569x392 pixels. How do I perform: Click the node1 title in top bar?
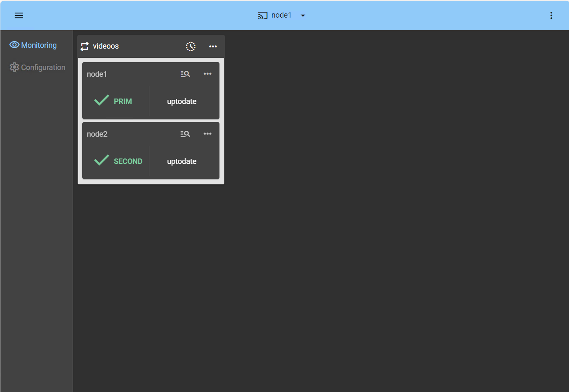coord(281,15)
